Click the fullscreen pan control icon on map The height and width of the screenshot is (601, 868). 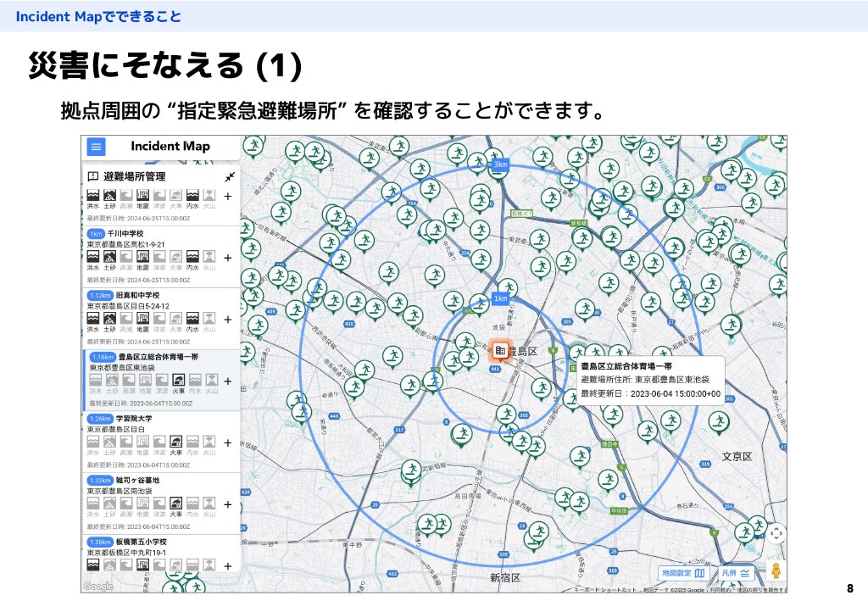(776, 534)
